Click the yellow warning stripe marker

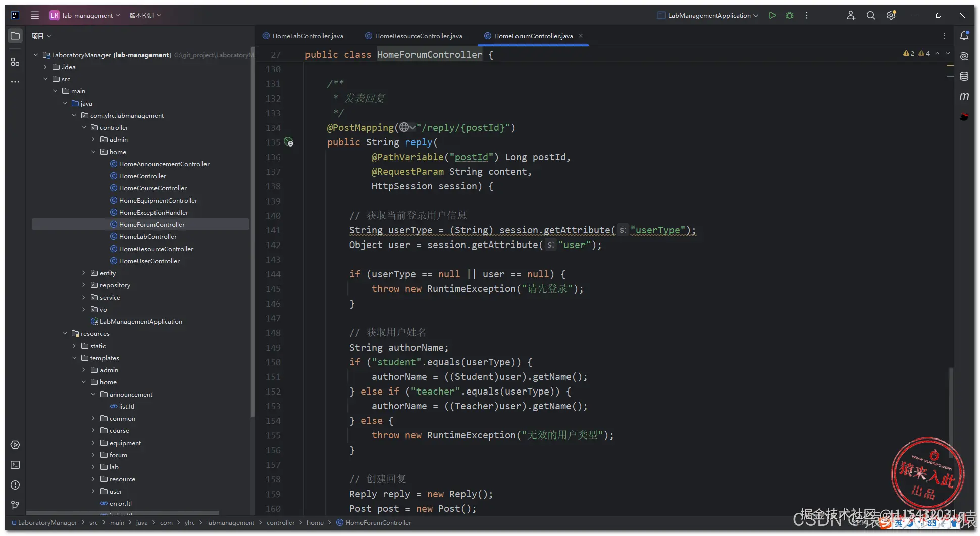(x=950, y=66)
